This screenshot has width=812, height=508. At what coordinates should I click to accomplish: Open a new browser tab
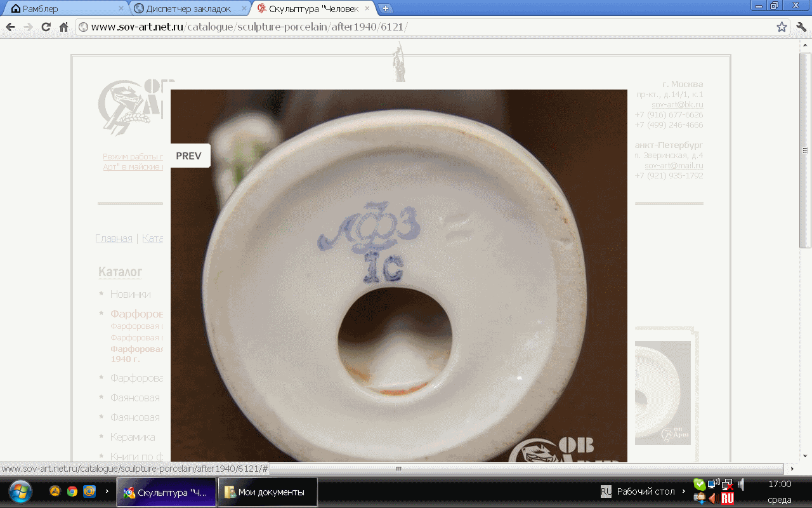click(x=385, y=8)
